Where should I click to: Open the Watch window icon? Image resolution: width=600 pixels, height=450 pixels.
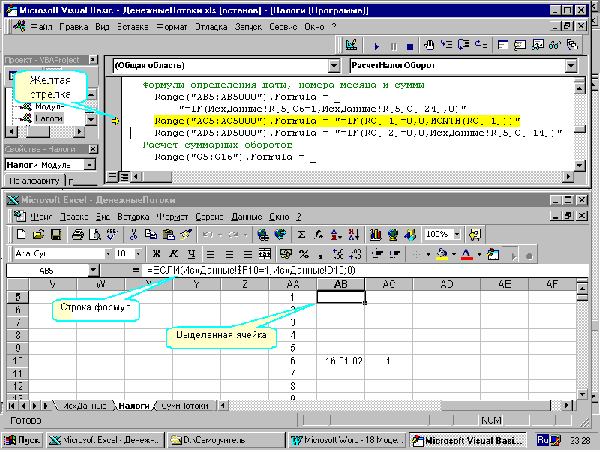537,45
